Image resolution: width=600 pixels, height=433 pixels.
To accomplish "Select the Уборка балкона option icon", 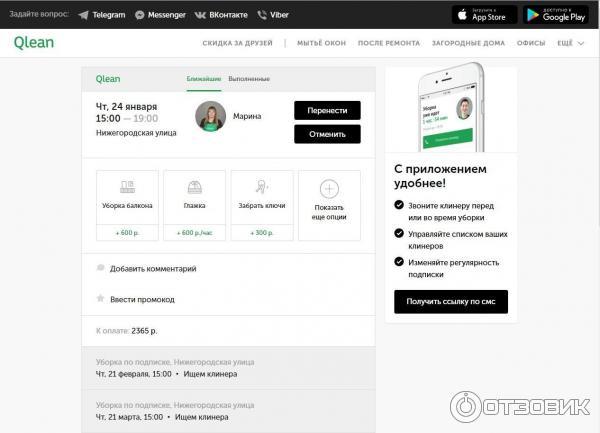I will 127,187.
